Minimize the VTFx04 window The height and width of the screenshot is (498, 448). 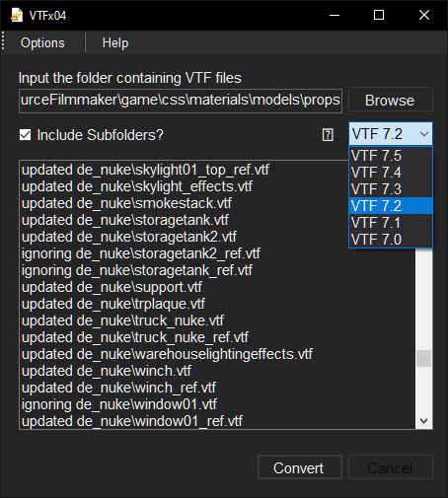coord(335,15)
